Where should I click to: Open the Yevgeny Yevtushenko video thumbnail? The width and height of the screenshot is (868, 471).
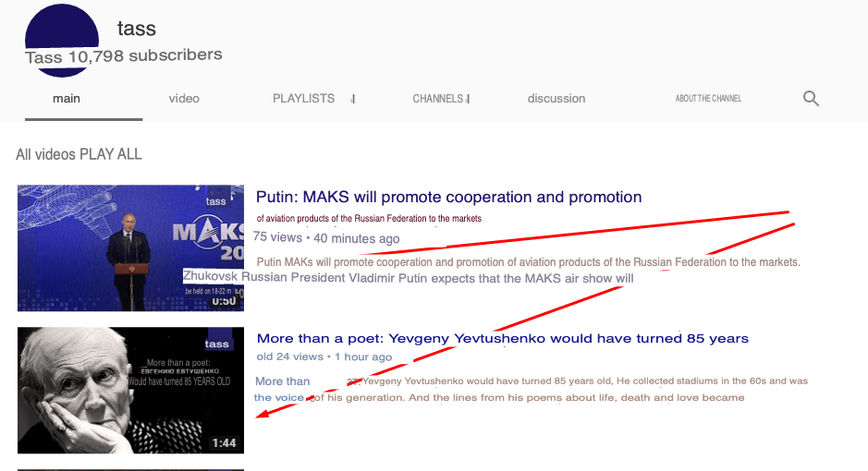pyautogui.click(x=130, y=390)
